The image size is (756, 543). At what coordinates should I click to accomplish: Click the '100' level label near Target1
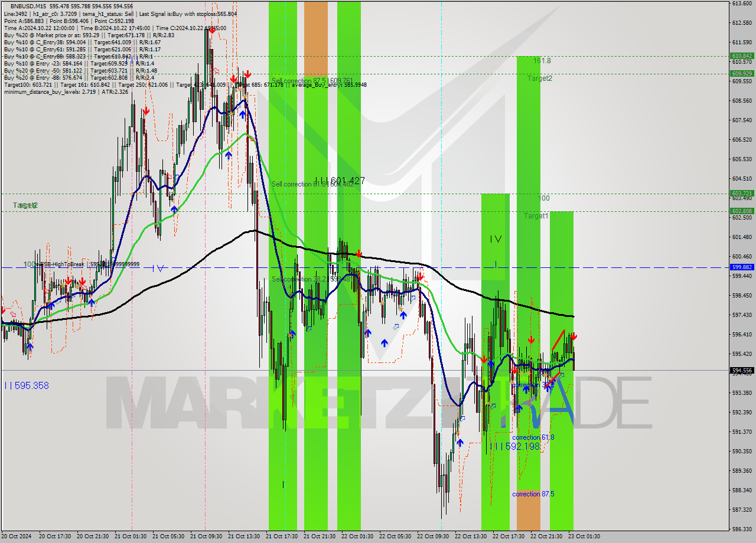544,198
